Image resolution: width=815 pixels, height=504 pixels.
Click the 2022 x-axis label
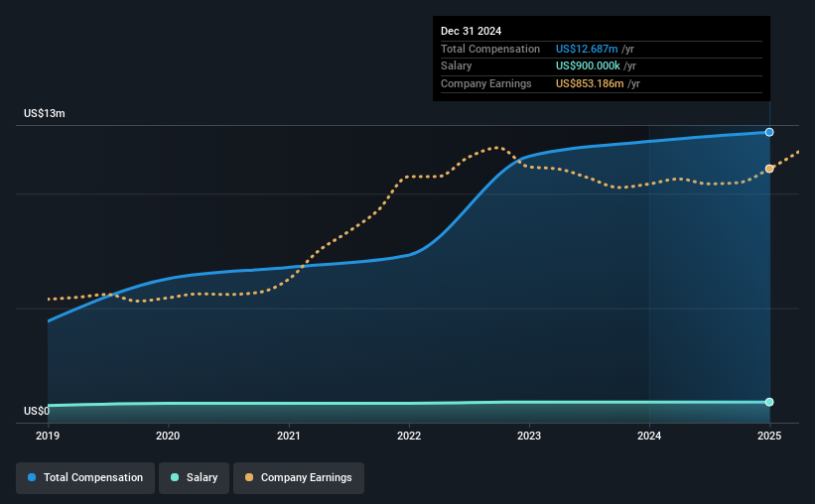click(x=409, y=436)
